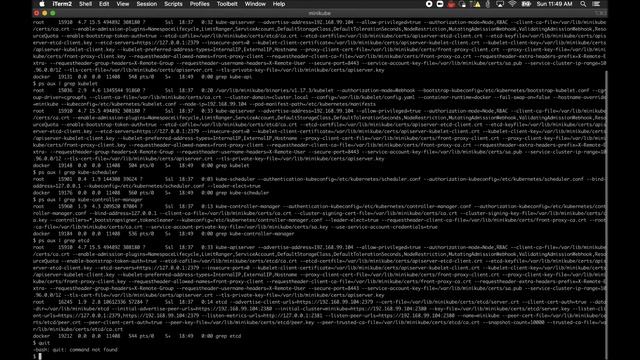Open the Edit menu

click(x=104, y=4)
